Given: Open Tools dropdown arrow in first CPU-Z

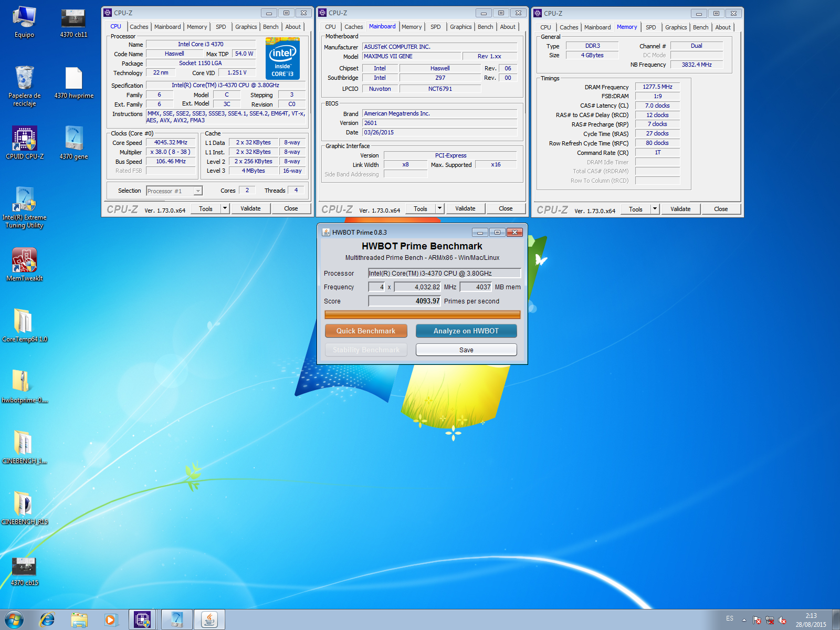Looking at the screenshot, I should click(x=225, y=208).
